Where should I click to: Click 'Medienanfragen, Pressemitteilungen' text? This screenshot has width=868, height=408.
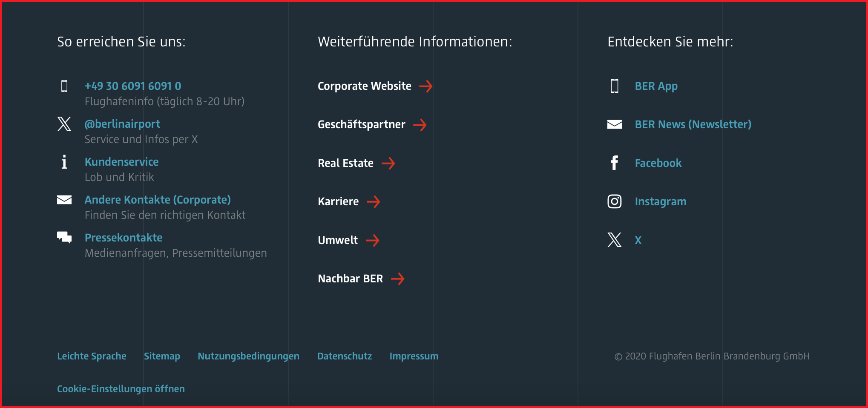[175, 253]
